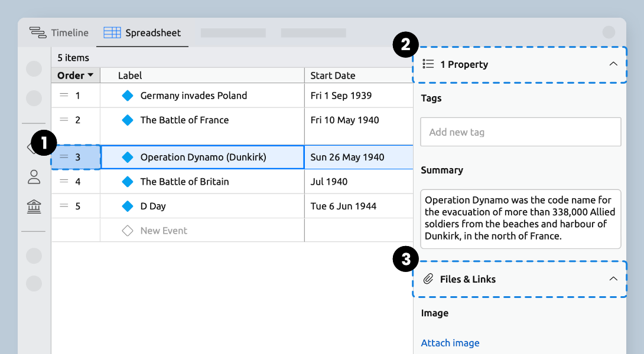Click the diamond icon for The Battle of France
The height and width of the screenshot is (354, 644).
pyautogui.click(x=128, y=120)
